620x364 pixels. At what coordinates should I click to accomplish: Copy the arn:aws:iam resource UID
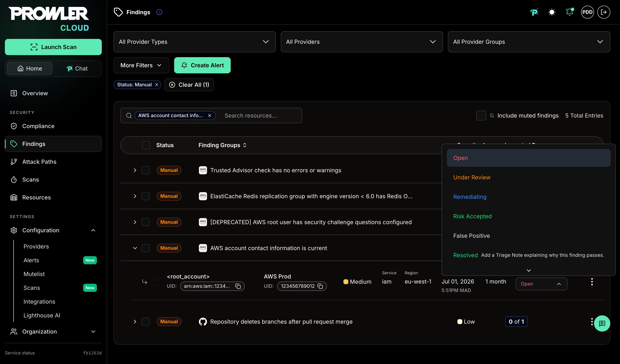[238, 286]
